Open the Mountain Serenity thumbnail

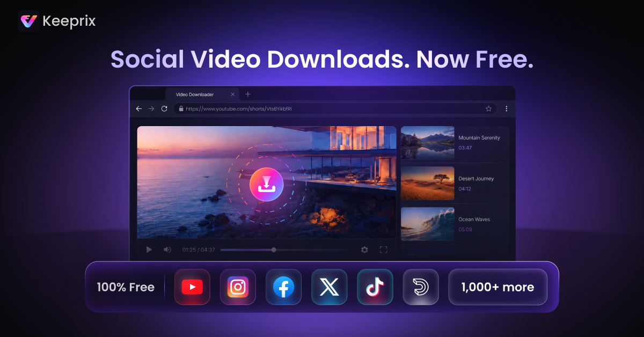[428, 143]
